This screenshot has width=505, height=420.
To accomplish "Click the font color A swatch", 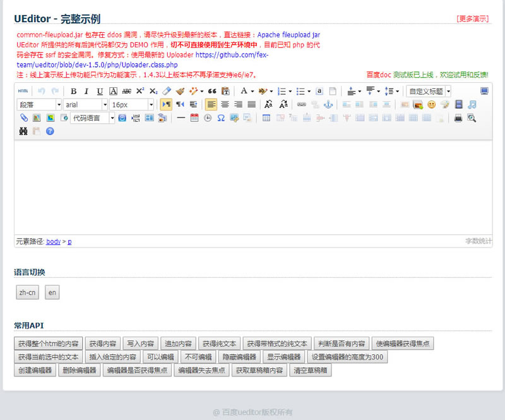I will click(244, 91).
